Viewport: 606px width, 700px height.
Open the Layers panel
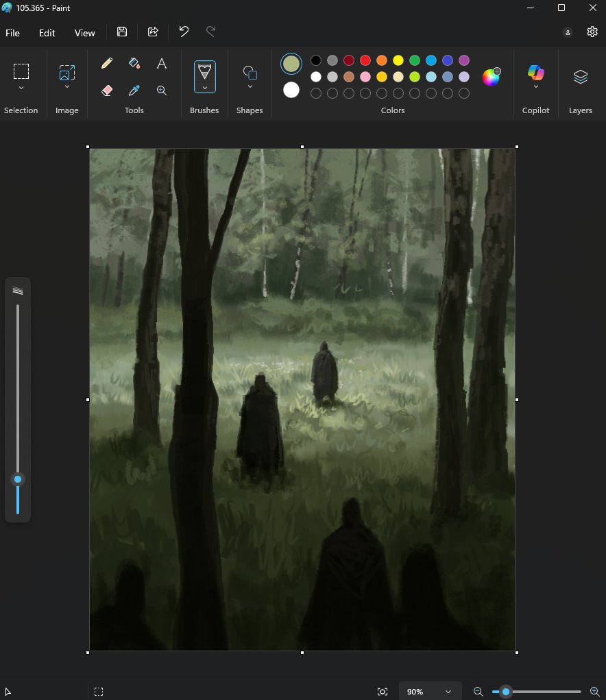coord(580,77)
